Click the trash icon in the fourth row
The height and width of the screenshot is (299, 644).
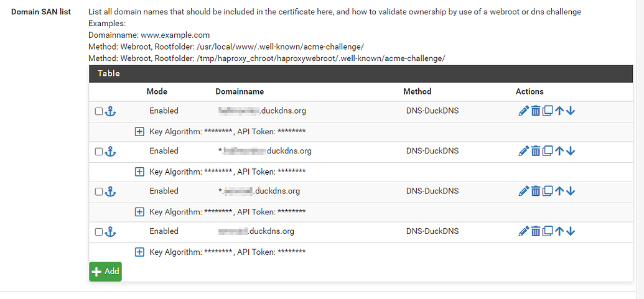tap(536, 232)
